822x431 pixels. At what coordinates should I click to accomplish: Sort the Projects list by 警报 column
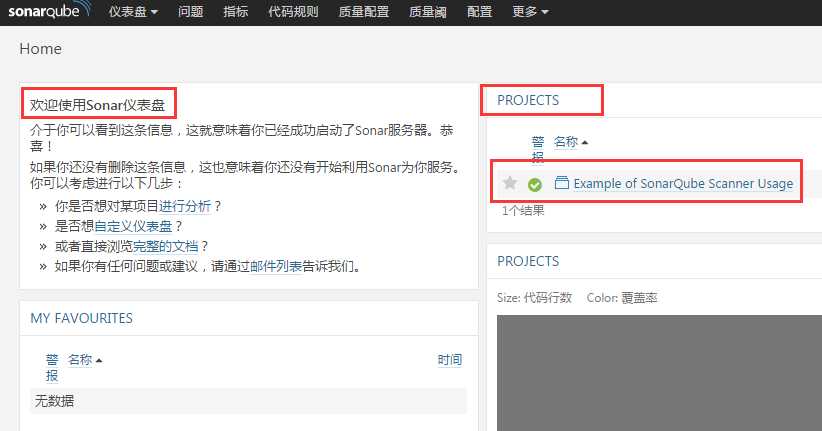538,149
